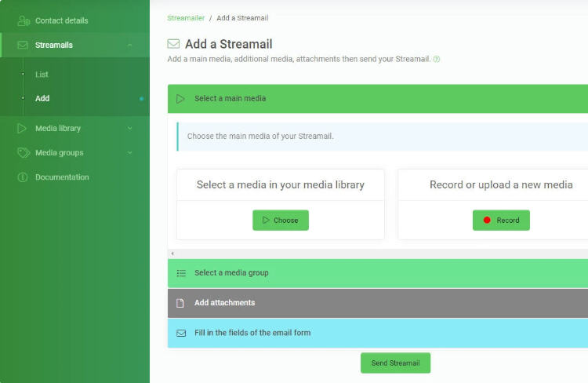The width and height of the screenshot is (588, 383).
Task: Click the Media library play icon
Action: tap(22, 129)
